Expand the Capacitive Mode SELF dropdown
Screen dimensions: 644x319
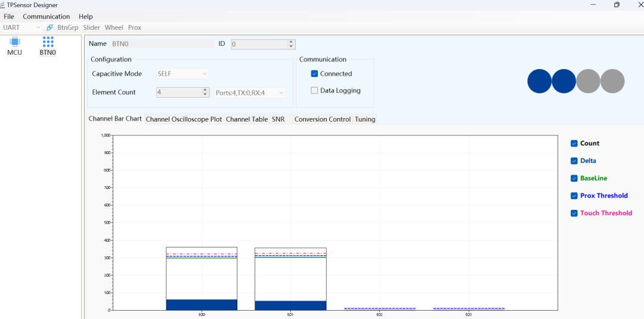pyautogui.click(x=182, y=74)
